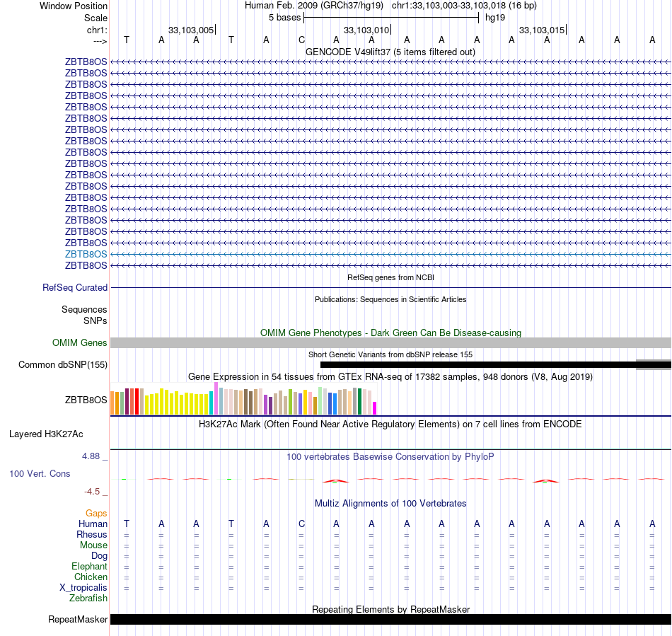Click the Zebrafish alignment row label
The width and height of the screenshot is (672, 636).
tap(88, 599)
